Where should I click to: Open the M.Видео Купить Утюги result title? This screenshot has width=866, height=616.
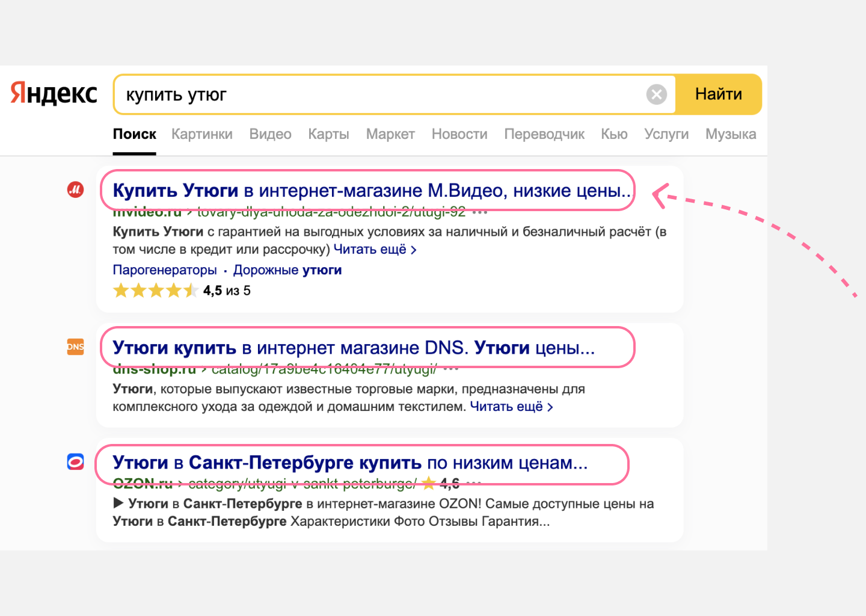pyautogui.click(x=372, y=191)
